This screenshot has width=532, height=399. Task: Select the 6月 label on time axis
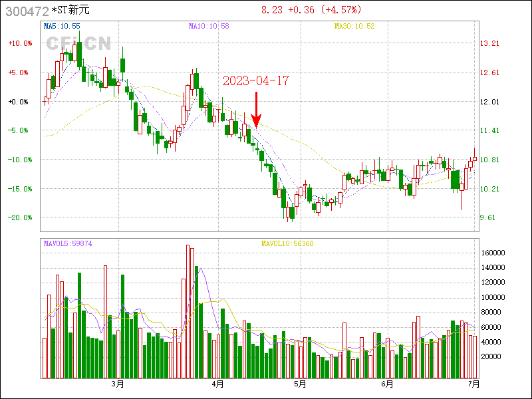[x=388, y=384]
